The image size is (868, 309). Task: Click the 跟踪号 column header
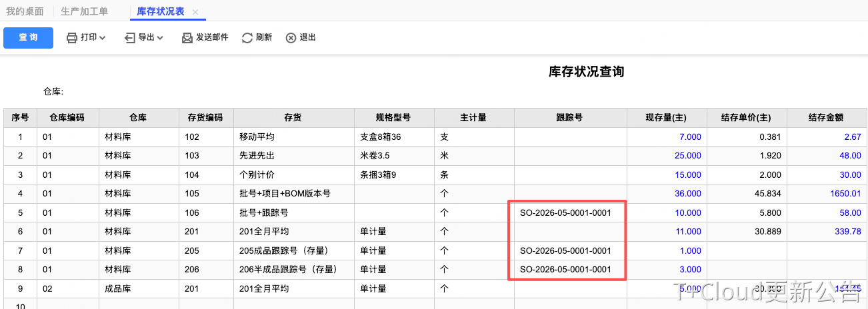tap(570, 118)
